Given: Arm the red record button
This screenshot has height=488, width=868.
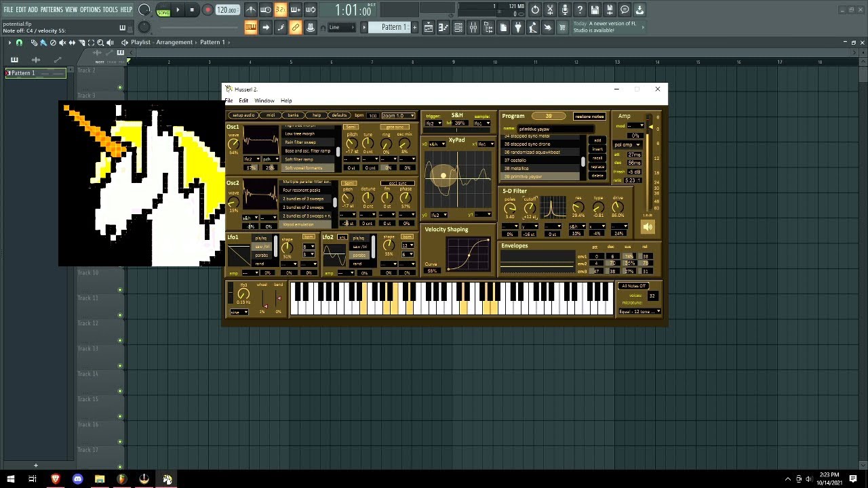Looking at the screenshot, I should (208, 10).
